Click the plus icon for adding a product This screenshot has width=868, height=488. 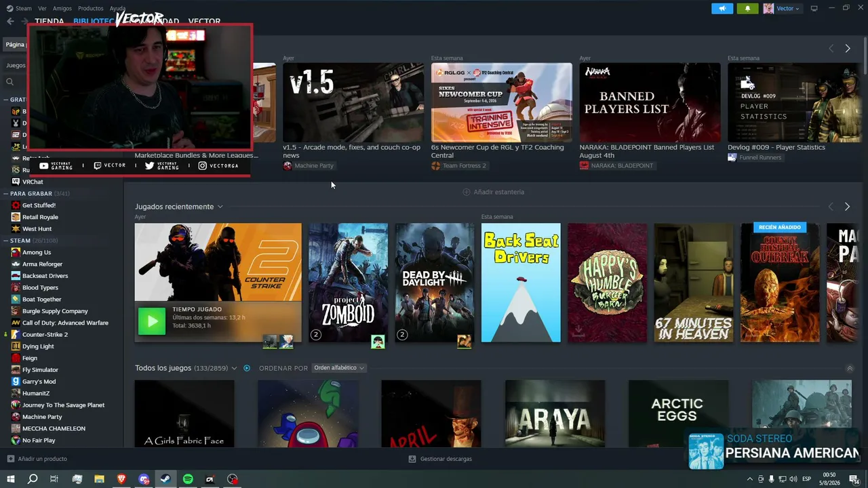click(x=10, y=459)
